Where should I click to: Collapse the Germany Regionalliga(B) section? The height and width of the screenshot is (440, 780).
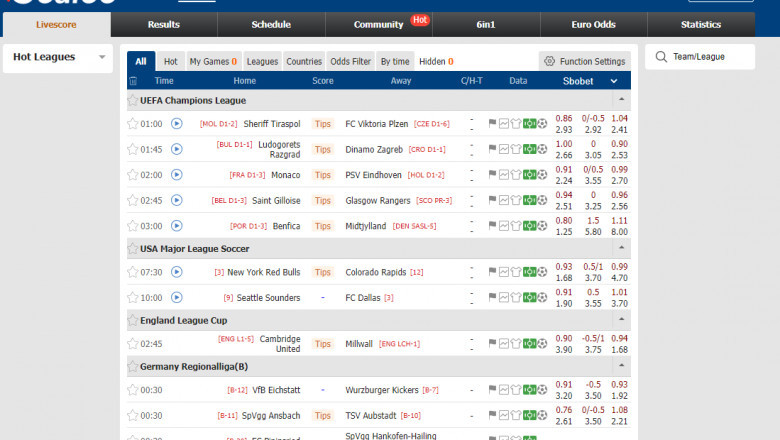[x=621, y=365]
